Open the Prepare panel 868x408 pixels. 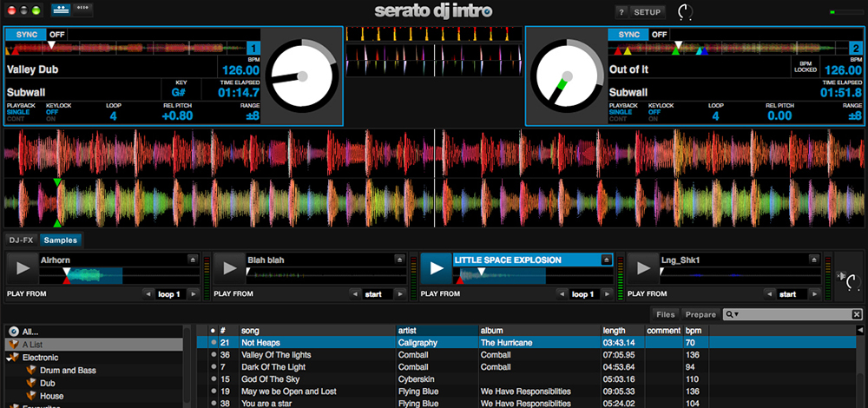(700, 314)
